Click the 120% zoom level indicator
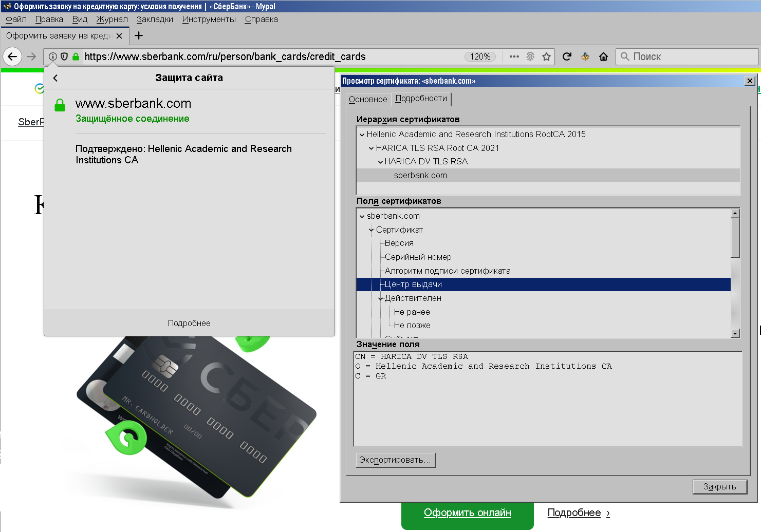Image resolution: width=761 pixels, height=532 pixels. click(480, 56)
